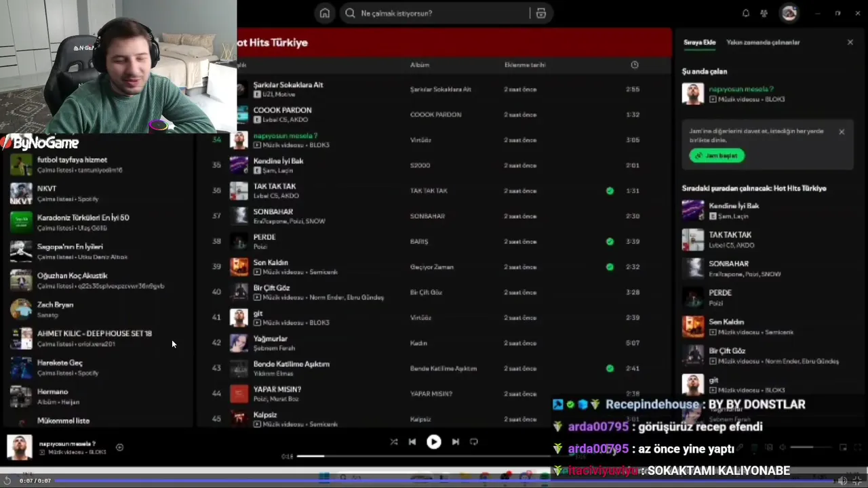This screenshot has height=488, width=868.
Task: Enter fullscreen in the video player
Action: click(x=858, y=481)
